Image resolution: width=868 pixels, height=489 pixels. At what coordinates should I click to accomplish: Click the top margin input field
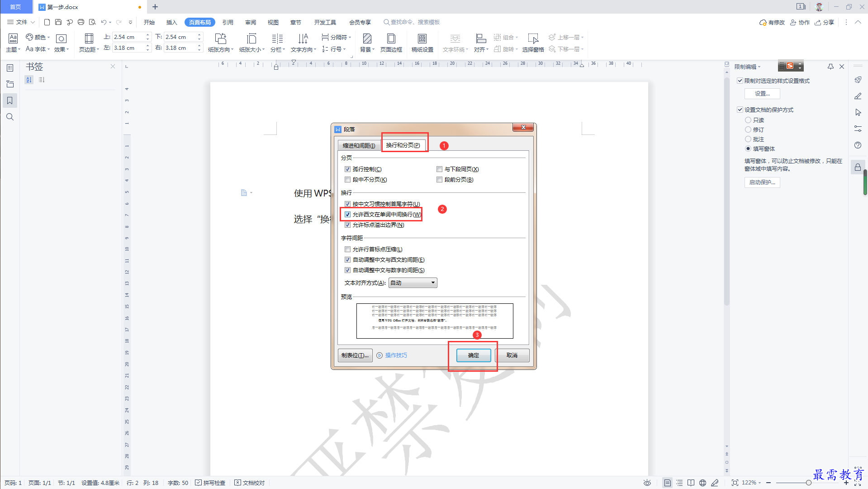[128, 37]
